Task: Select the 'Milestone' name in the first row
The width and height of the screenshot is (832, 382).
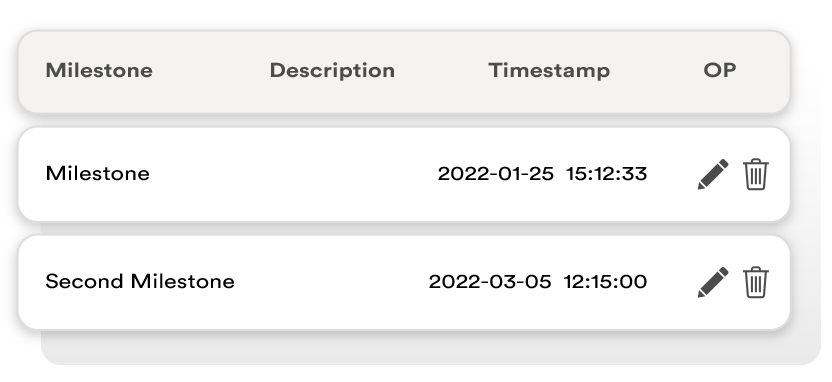Action: click(x=98, y=173)
